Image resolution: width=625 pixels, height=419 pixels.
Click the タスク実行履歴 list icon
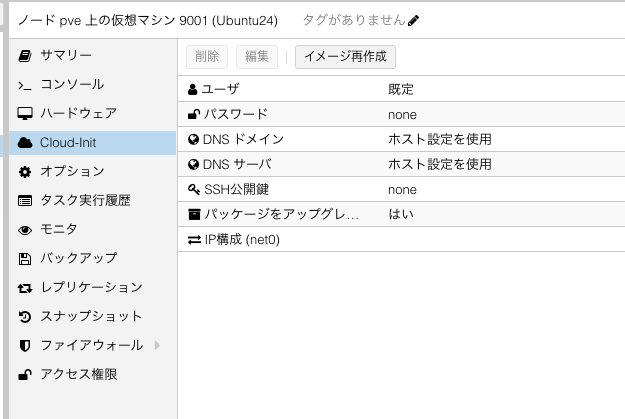click(x=25, y=201)
